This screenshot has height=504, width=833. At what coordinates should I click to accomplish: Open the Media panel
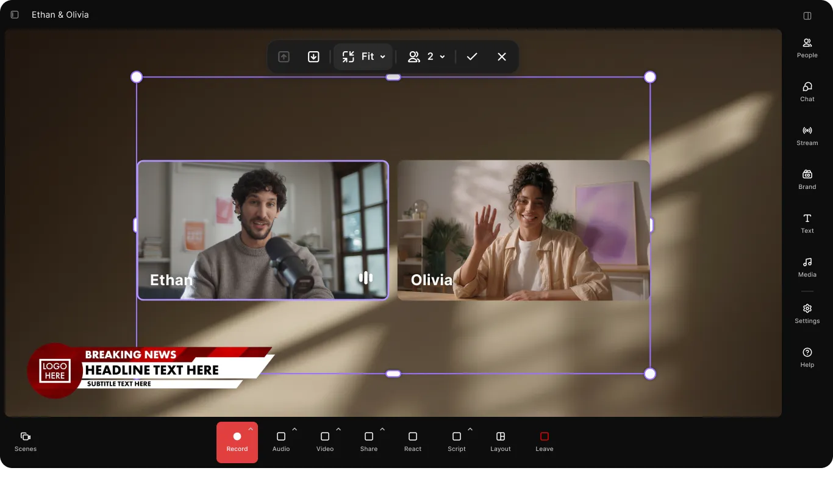(x=807, y=268)
